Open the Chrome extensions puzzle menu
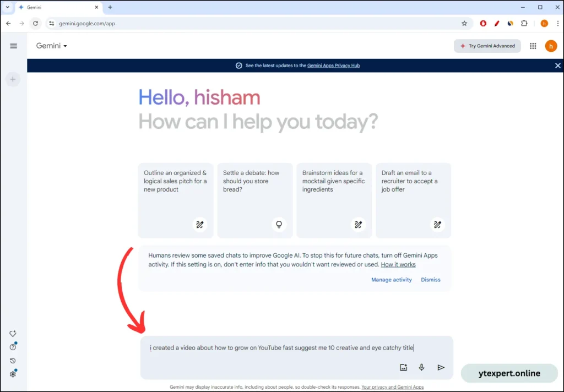Image resolution: width=564 pixels, height=392 pixels. click(524, 24)
